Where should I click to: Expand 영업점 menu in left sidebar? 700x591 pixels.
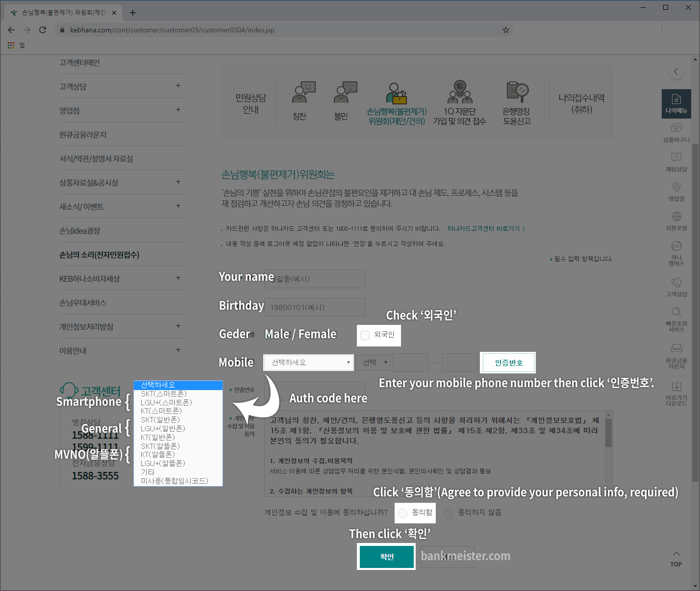pyautogui.click(x=178, y=110)
